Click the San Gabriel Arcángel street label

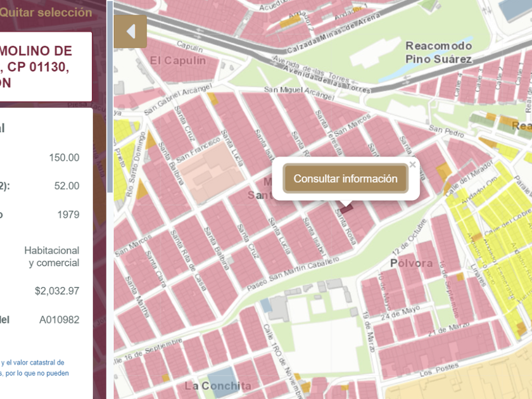pos(178,99)
